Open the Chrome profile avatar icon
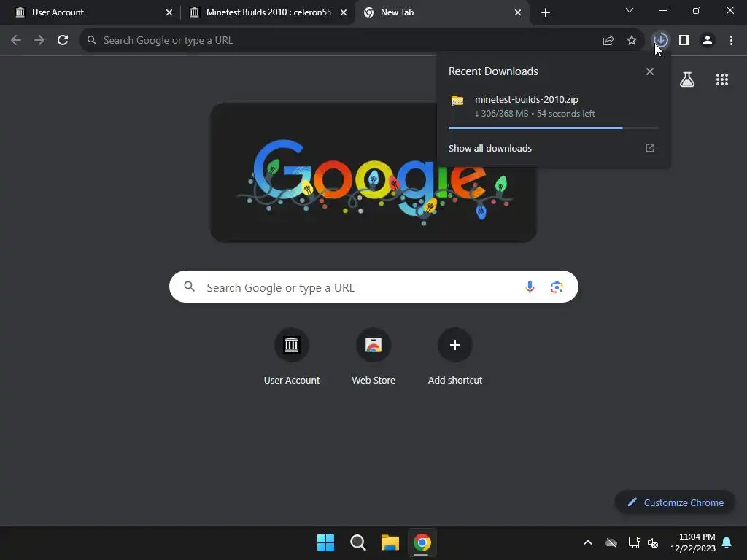This screenshot has width=747, height=560. tap(708, 40)
